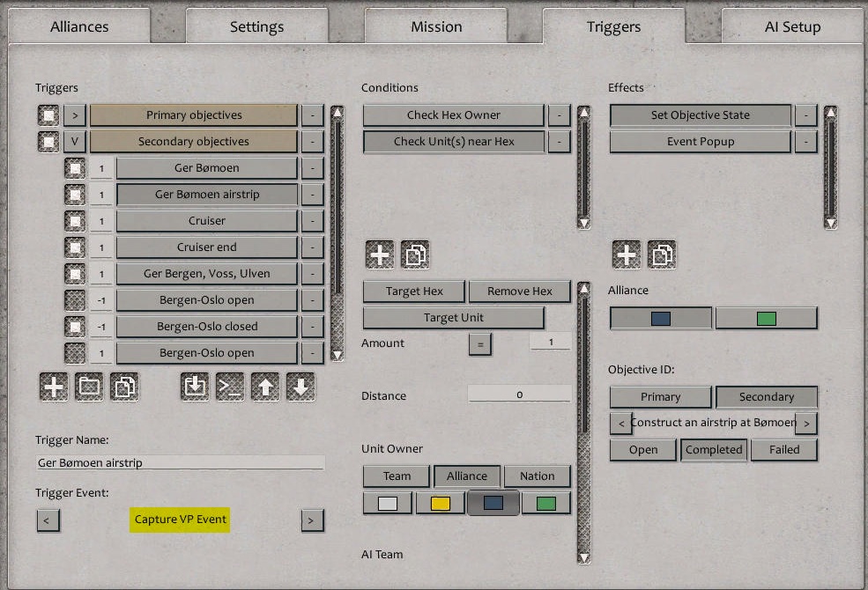The width and height of the screenshot is (868, 590).
Task: Pick the yellow Unit Owner color swatch
Action: [x=441, y=503]
